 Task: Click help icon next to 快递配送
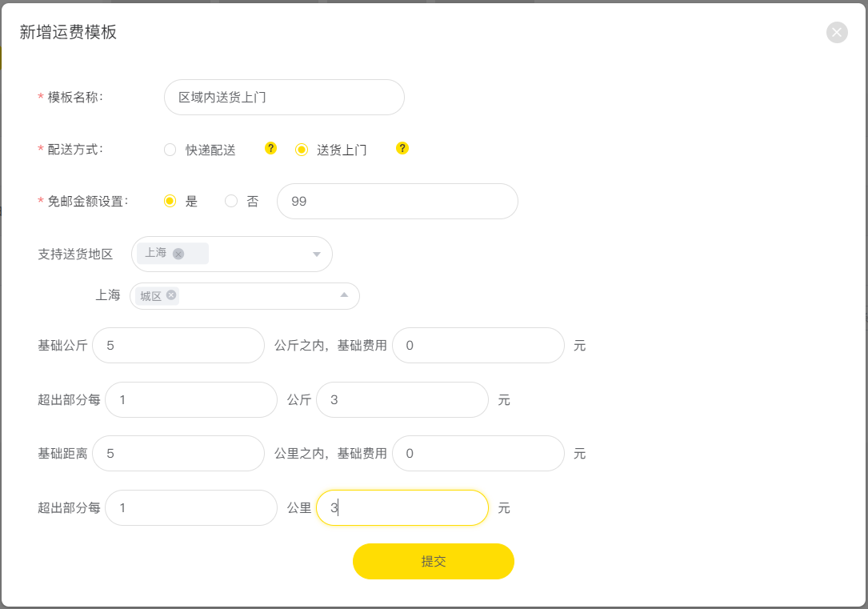270,148
